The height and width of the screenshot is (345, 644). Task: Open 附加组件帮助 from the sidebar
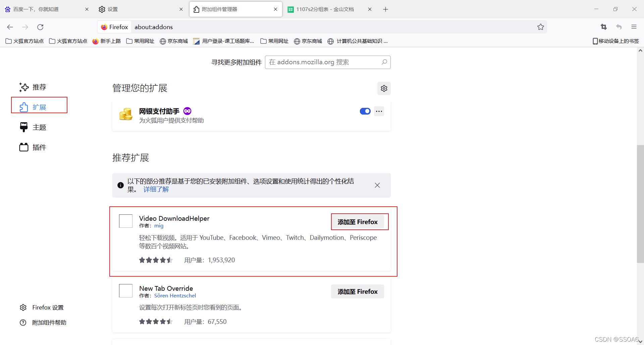tap(43, 323)
